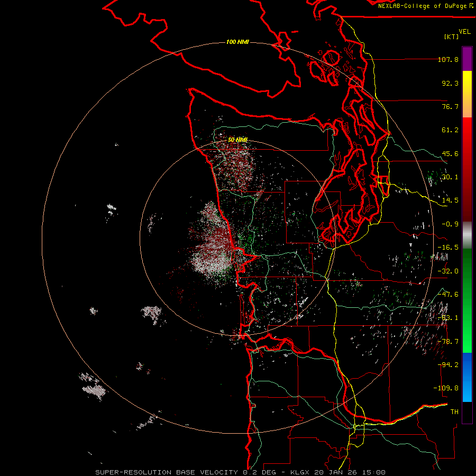Click the -32.0 velocity scale value
Screen dimensions: 476x476
(x=448, y=271)
